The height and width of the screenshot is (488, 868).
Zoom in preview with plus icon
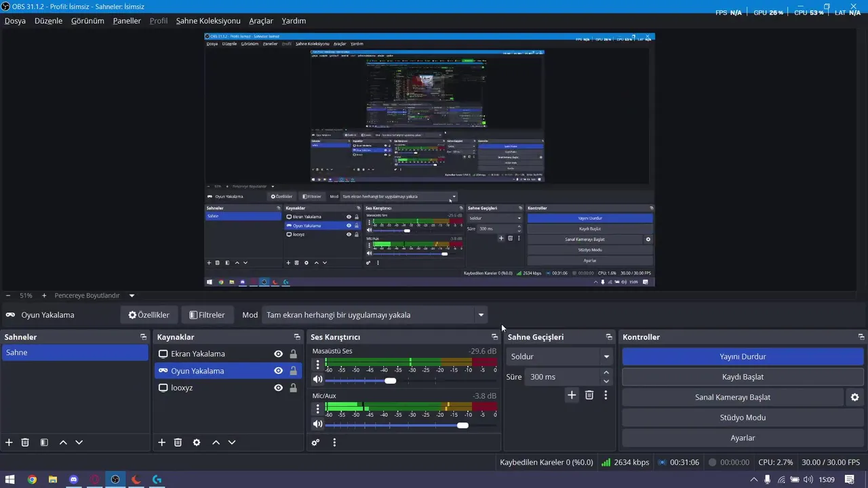(x=44, y=296)
